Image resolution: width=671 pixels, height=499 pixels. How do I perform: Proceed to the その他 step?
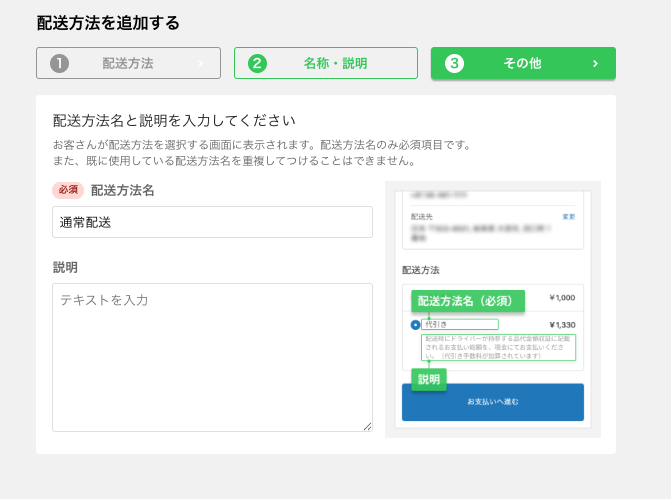tap(522, 63)
